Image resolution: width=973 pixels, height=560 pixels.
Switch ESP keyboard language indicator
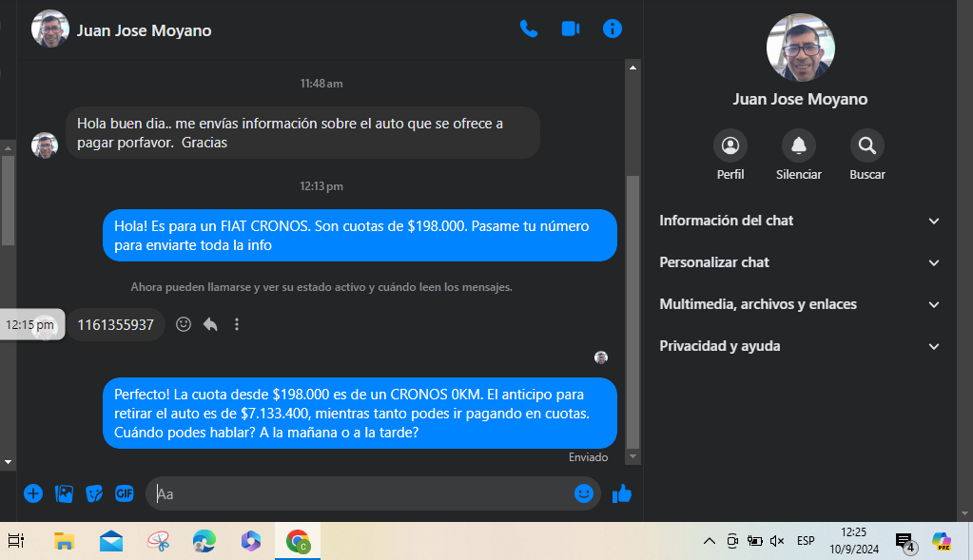tap(806, 541)
